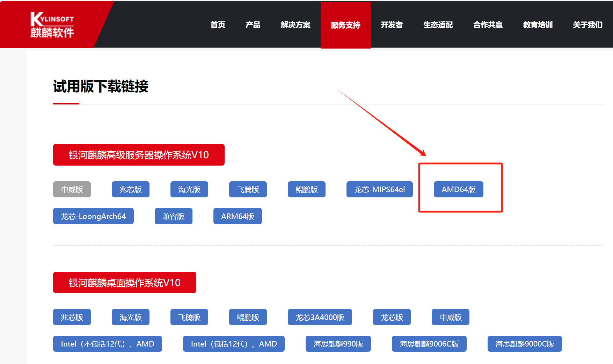Click the 海思麒麟990版 button
This screenshot has height=364, width=613.
click(338, 344)
